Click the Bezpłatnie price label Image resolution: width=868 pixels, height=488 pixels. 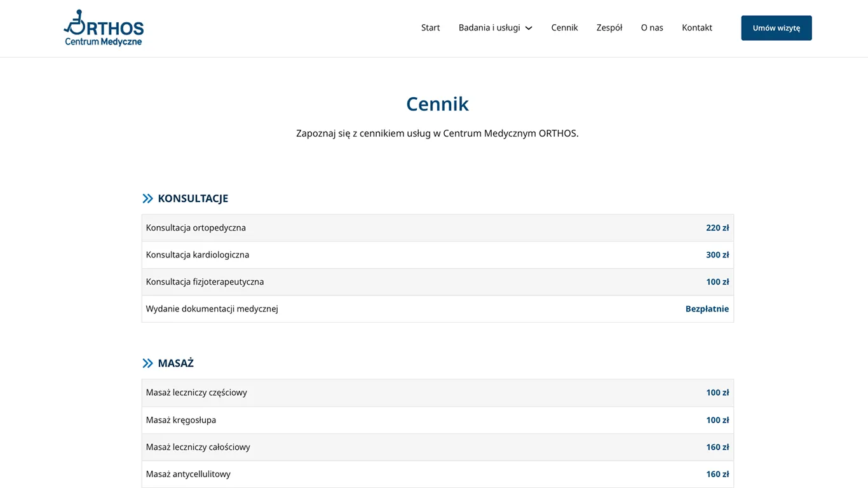[707, 308]
